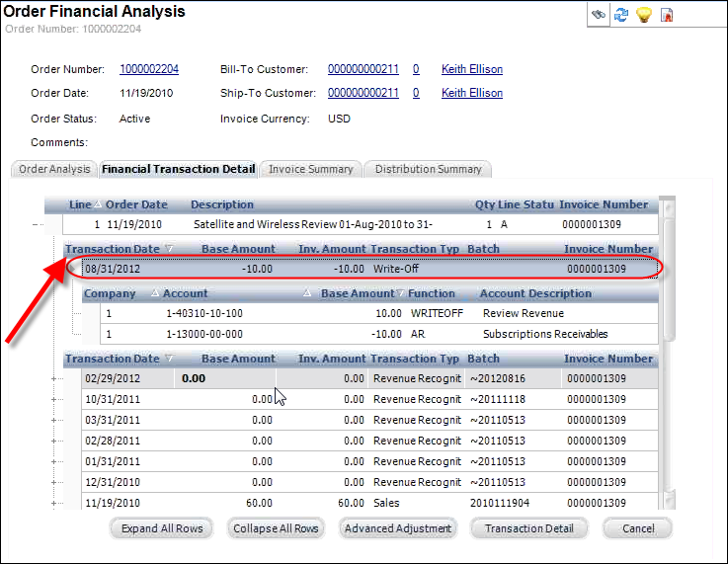Screen dimensions: 728x564
Task: Open the Distribution Summary tab
Action: 428,169
